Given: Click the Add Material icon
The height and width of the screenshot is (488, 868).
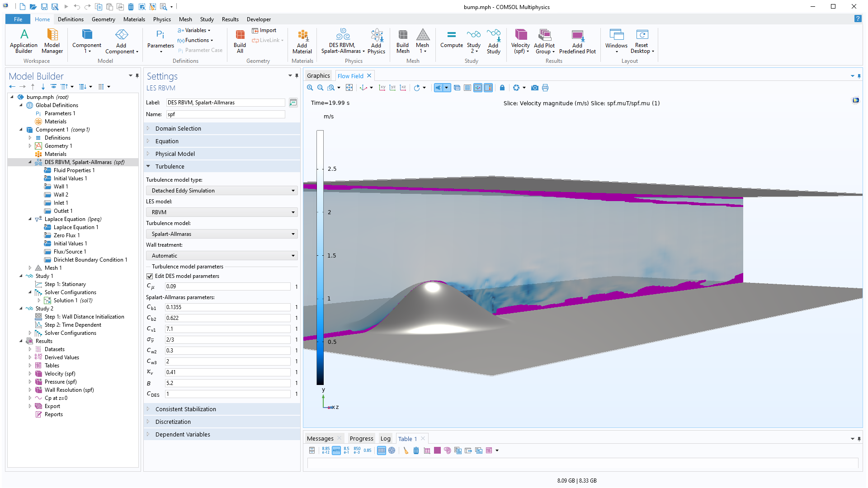Looking at the screenshot, I should (x=302, y=41).
